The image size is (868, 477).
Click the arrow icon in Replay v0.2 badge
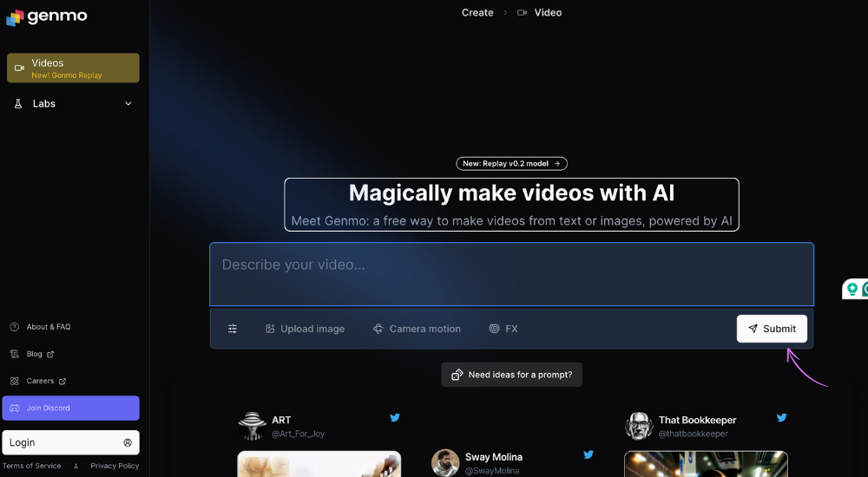point(557,164)
